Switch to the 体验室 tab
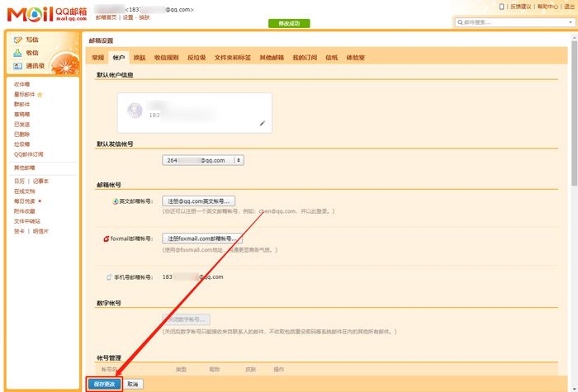Image resolution: width=578 pixels, height=392 pixels. [x=355, y=58]
